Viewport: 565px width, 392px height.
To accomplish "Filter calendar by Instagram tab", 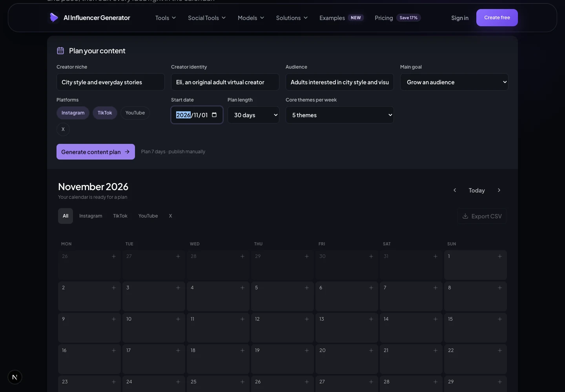I will [x=91, y=216].
